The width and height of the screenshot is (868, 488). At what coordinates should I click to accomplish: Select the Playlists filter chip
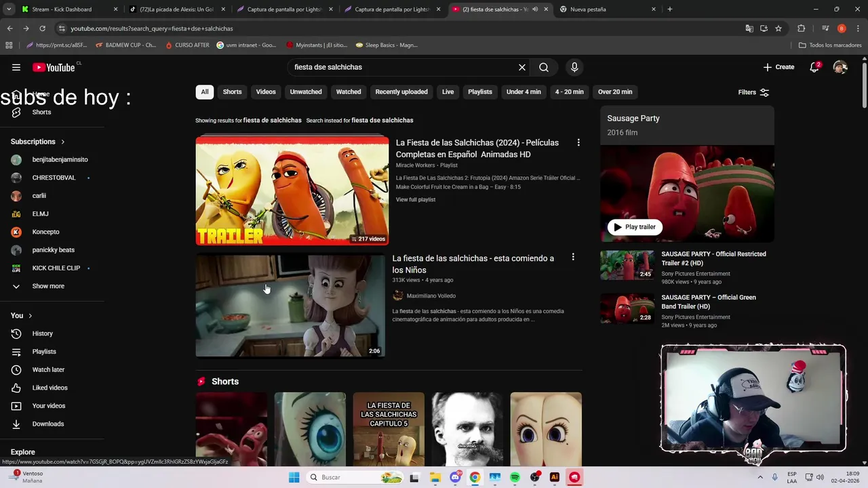(480, 91)
